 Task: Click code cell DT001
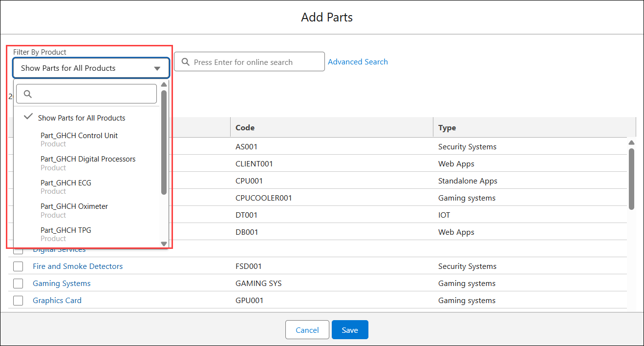(246, 215)
